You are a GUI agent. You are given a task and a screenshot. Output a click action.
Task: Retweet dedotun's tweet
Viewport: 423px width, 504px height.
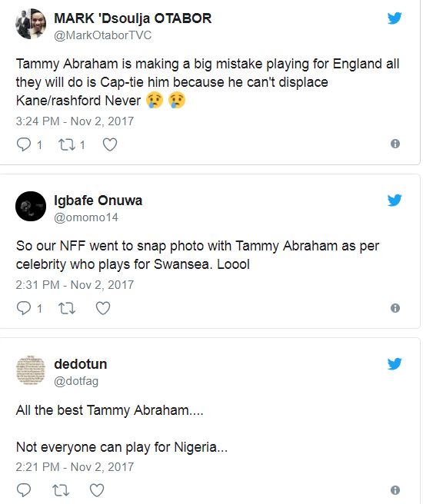(61, 490)
